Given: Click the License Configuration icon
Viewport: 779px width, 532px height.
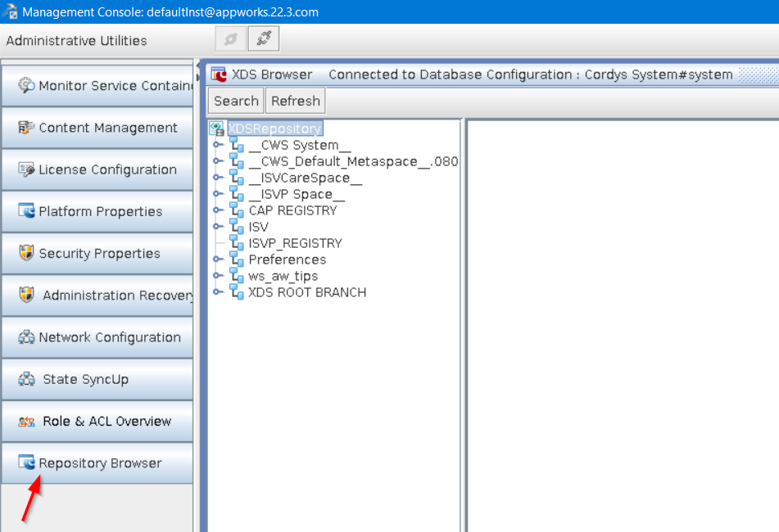Looking at the screenshot, I should coord(26,169).
